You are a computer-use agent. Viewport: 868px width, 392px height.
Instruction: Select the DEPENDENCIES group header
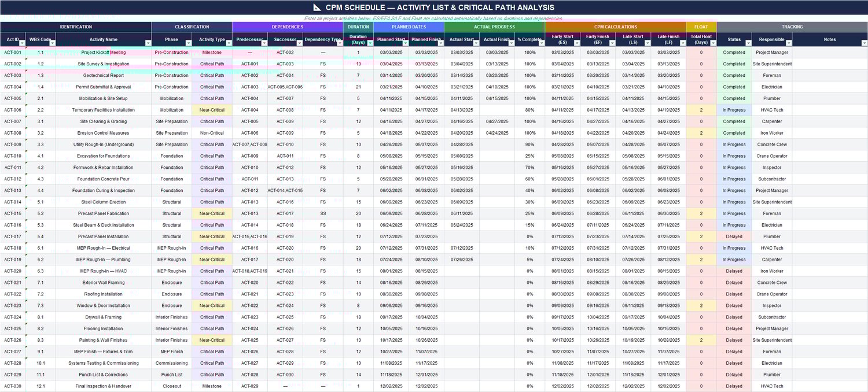[288, 27]
